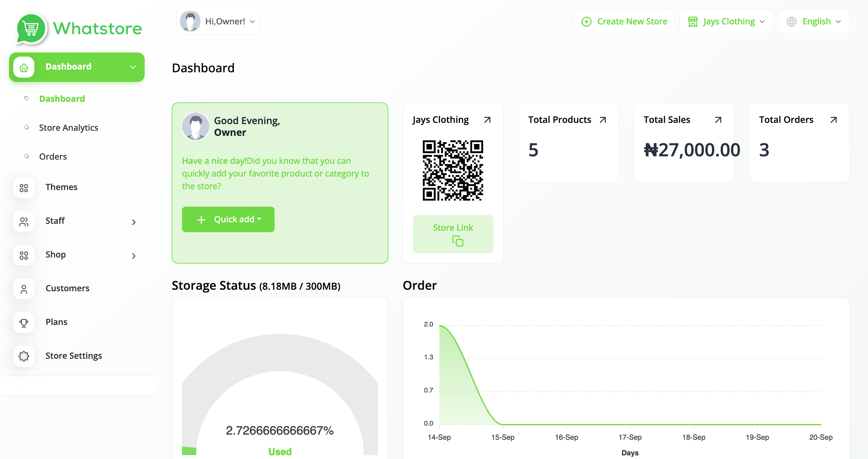Click the copy icon under Store Link
This screenshot has width=868, height=459.
(x=458, y=241)
